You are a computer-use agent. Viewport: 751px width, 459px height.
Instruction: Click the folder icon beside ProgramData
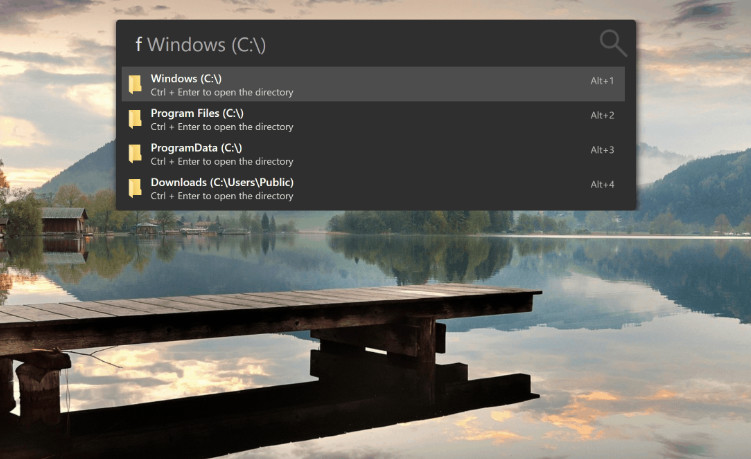[135, 154]
